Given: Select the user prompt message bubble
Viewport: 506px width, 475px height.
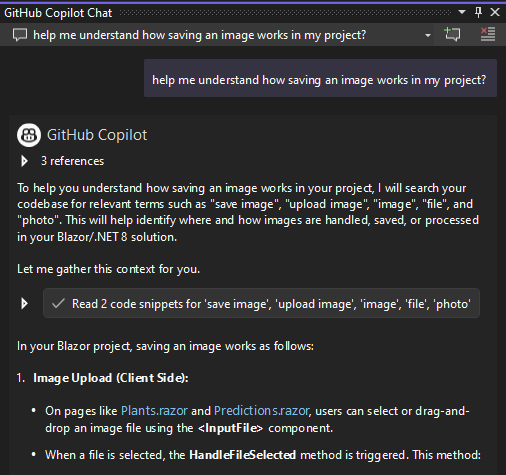Looking at the screenshot, I should 320,78.
